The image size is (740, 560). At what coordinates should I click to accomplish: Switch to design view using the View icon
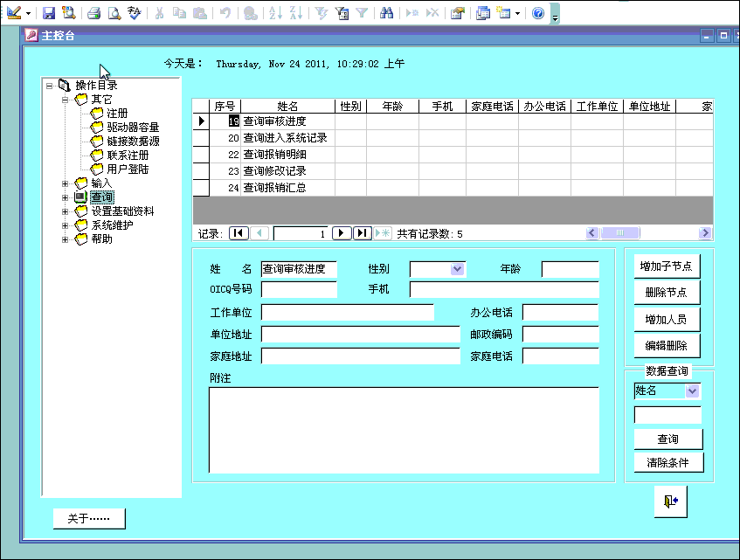(14, 13)
